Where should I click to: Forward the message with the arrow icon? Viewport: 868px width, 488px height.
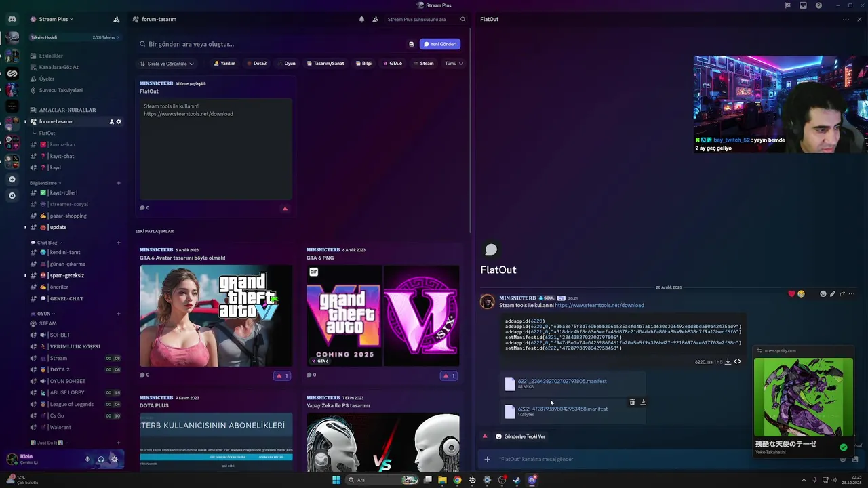pyautogui.click(x=842, y=293)
